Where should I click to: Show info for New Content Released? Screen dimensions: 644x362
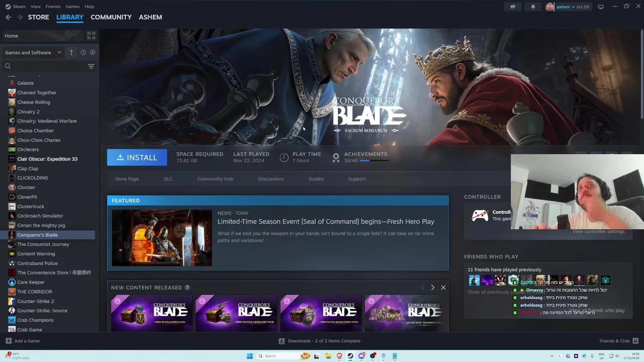pyautogui.click(x=187, y=288)
